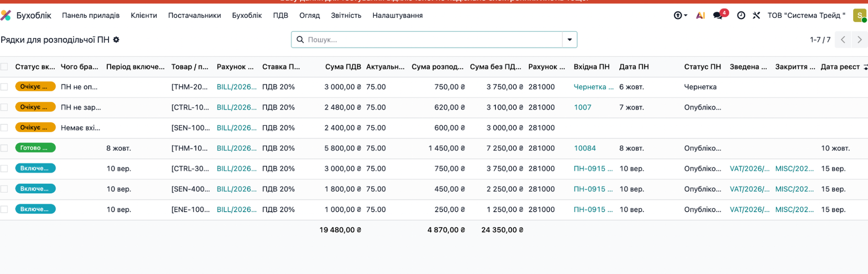868x274 pixels.
Task: Click the Очікує badge in the ПН не оп... row
Action: [35, 86]
